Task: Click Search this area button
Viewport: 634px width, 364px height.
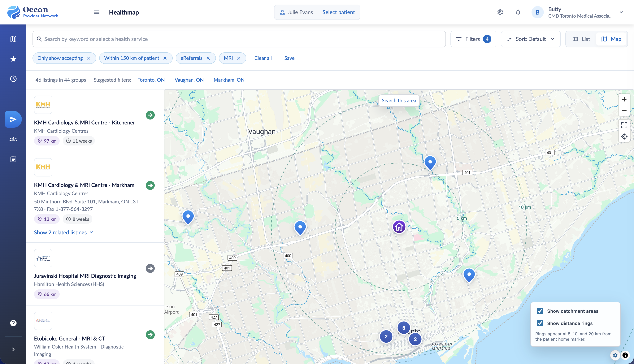Action: click(x=399, y=101)
